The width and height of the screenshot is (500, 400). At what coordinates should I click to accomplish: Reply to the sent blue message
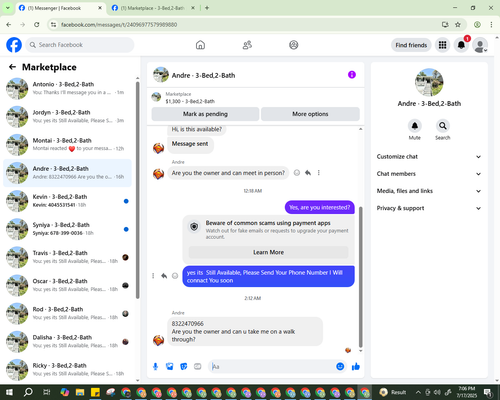coord(164,276)
